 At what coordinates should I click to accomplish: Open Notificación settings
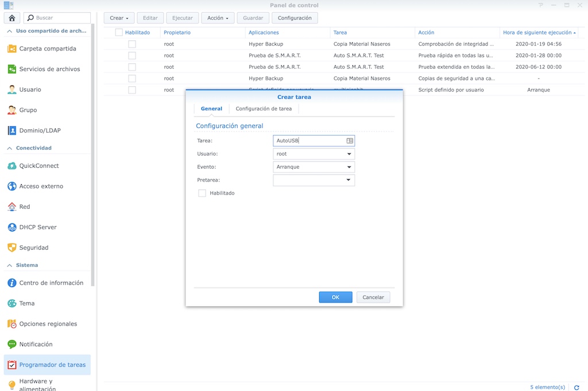tap(36, 344)
